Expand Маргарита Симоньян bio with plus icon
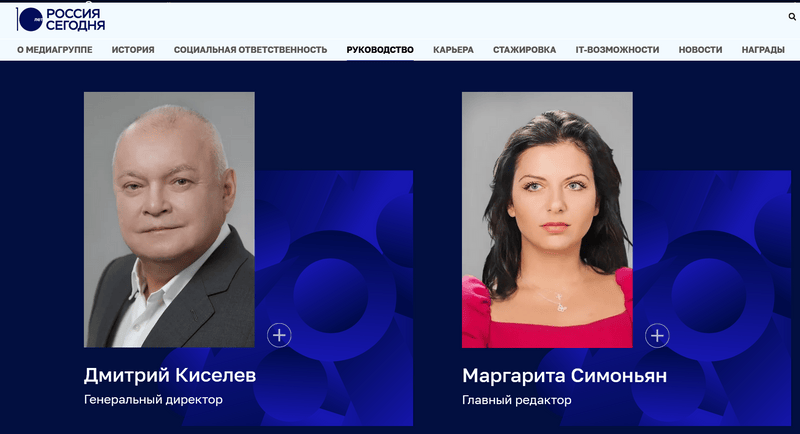Screen dimensions: 800x434 click(657, 335)
